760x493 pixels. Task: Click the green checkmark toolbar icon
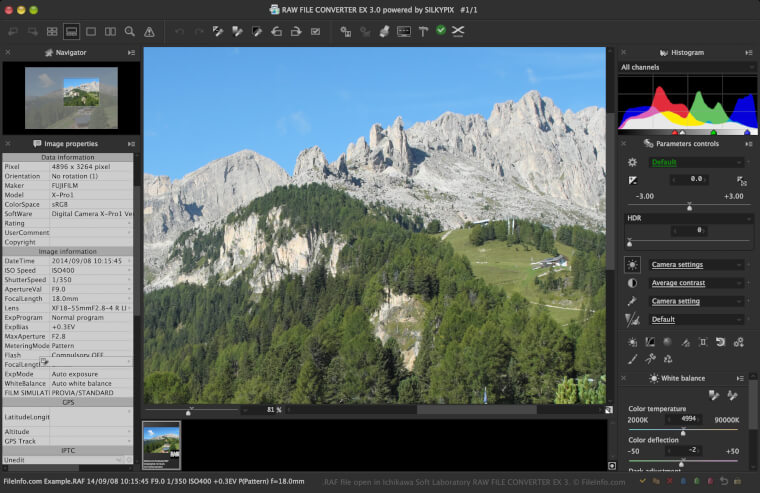[x=440, y=32]
